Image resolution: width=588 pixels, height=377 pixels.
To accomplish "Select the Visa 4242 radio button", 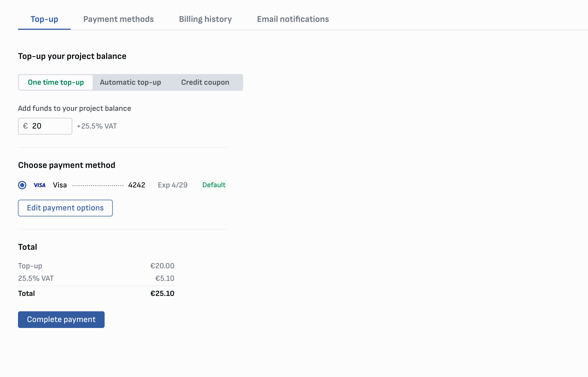I will [x=22, y=185].
